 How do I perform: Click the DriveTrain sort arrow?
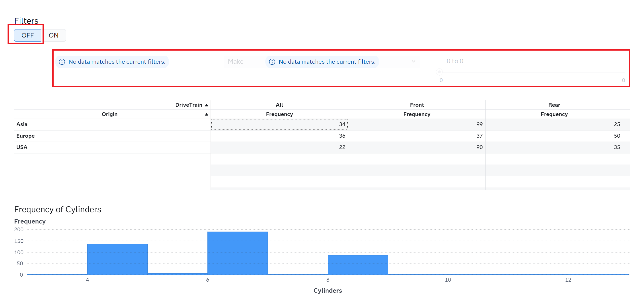click(x=206, y=105)
